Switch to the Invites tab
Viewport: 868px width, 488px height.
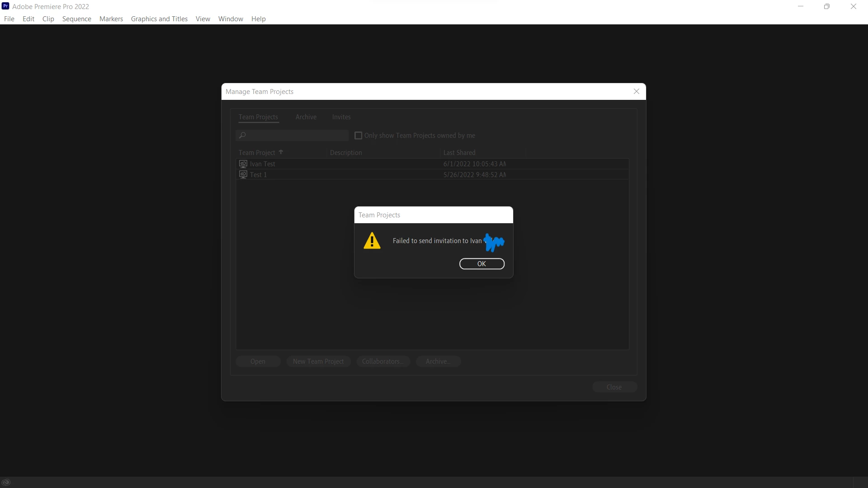pos(341,117)
